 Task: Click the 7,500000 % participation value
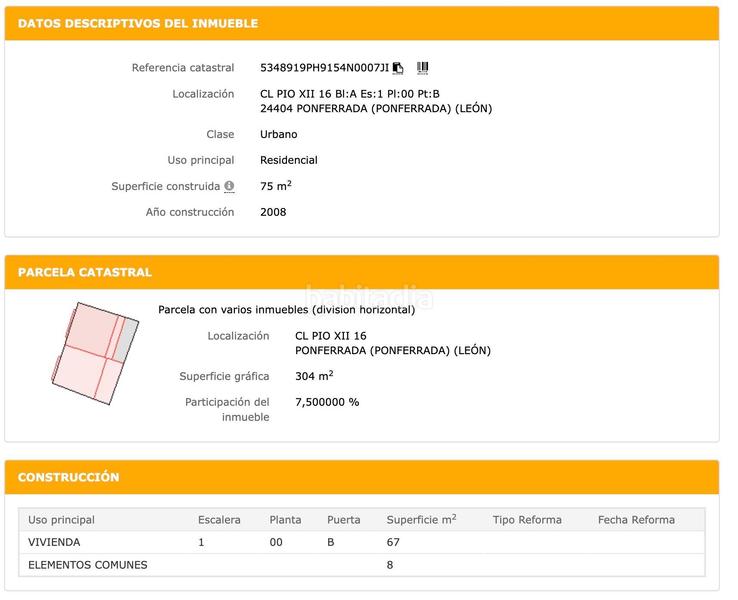tap(327, 402)
